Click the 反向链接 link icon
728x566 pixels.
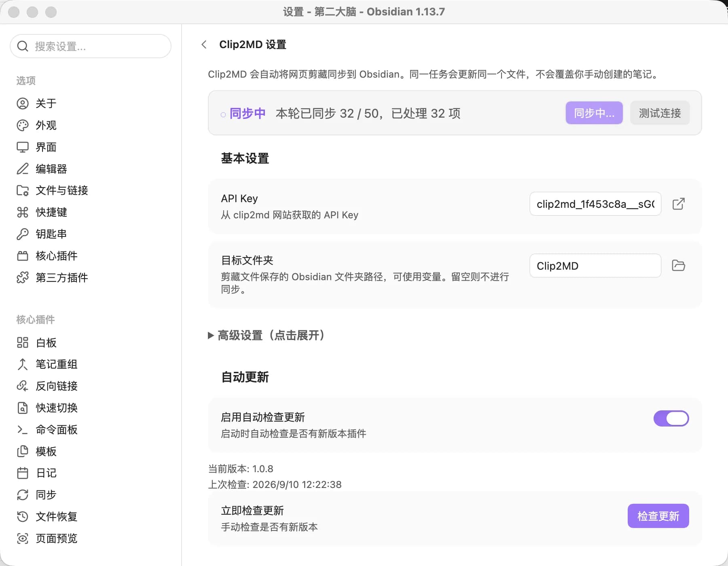(23, 386)
